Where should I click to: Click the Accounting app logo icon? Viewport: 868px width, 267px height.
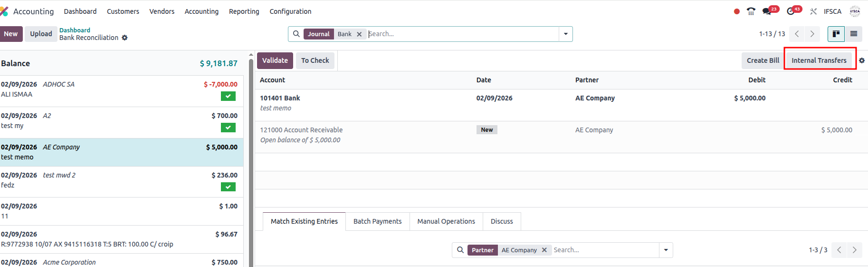(x=4, y=11)
